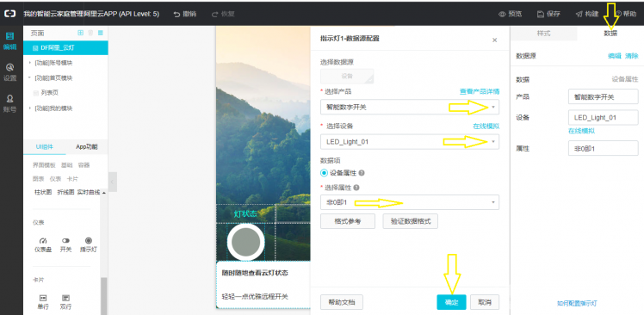Confirm with the 确定 button
644x315 pixels.
click(451, 302)
